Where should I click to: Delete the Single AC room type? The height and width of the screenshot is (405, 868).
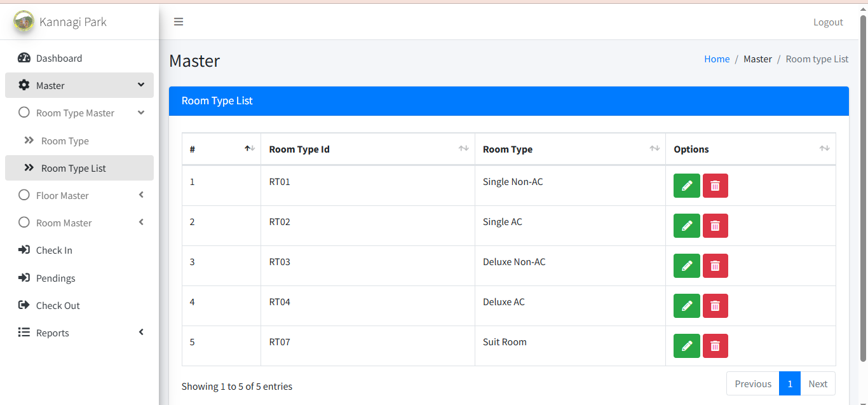point(715,226)
